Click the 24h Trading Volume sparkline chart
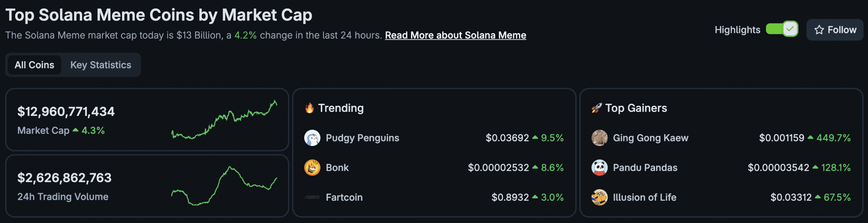This screenshot has height=223, width=868. [224, 186]
